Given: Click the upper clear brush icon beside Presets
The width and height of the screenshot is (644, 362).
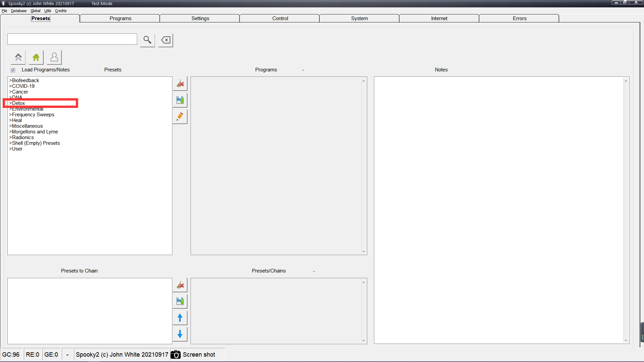Looking at the screenshot, I should point(180,84).
